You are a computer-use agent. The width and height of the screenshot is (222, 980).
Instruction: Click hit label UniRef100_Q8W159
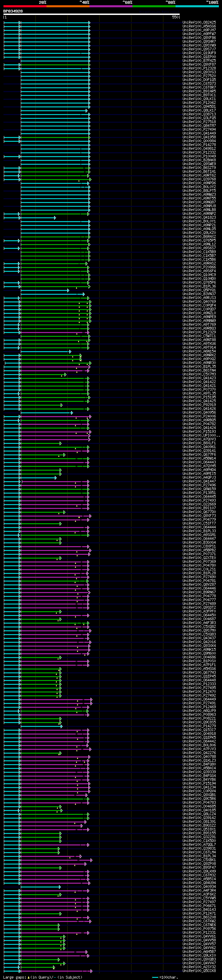click(199, 489)
